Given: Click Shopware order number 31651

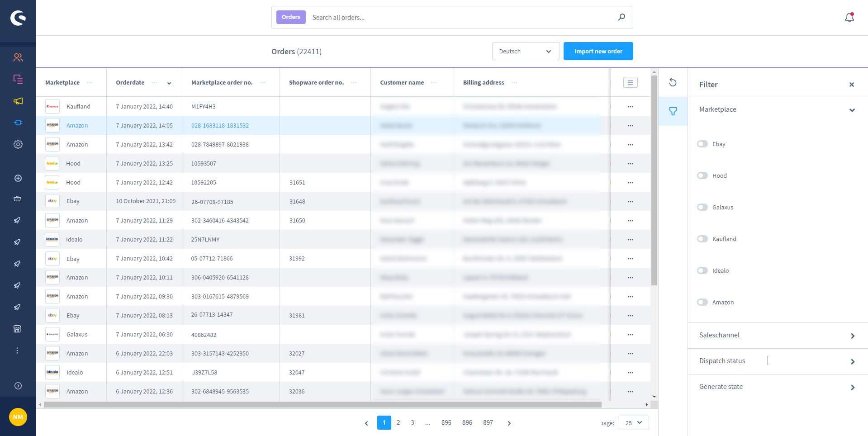Looking at the screenshot, I should pyautogui.click(x=297, y=183).
